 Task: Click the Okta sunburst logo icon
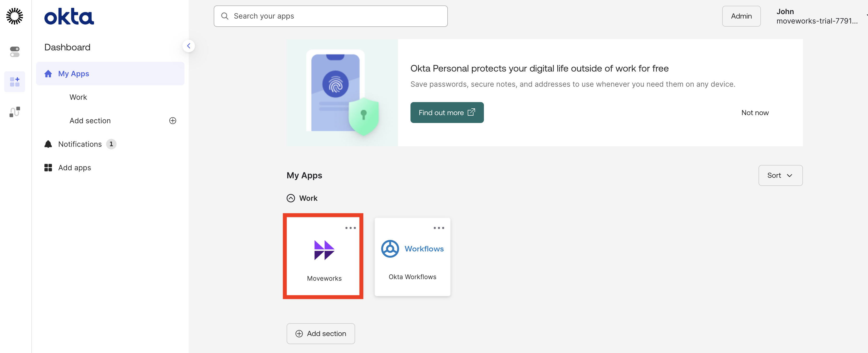pos(14,16)
